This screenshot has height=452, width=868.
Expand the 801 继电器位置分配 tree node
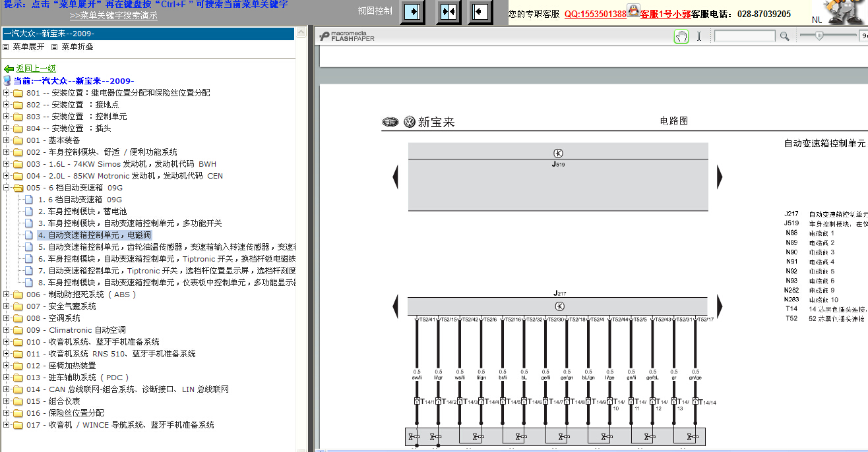[x=6, y=93]
